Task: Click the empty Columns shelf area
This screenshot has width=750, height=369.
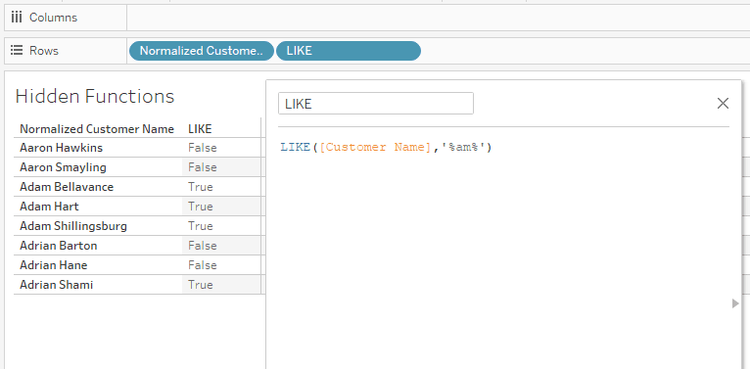Action: click(438, 18)
